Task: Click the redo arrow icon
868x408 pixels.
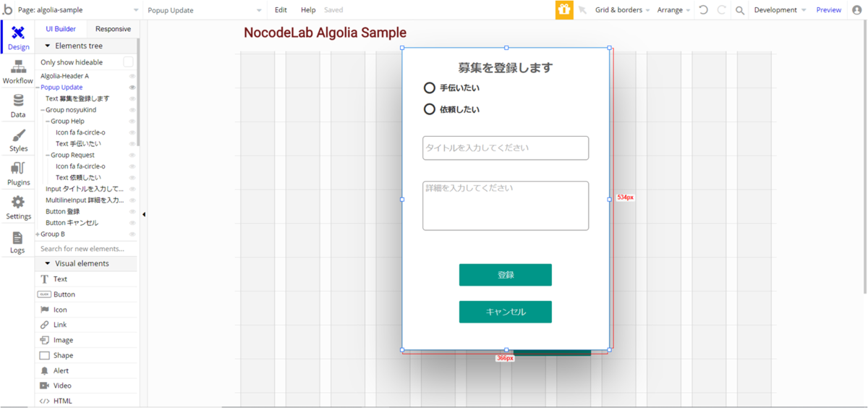Action: (722, 10)
